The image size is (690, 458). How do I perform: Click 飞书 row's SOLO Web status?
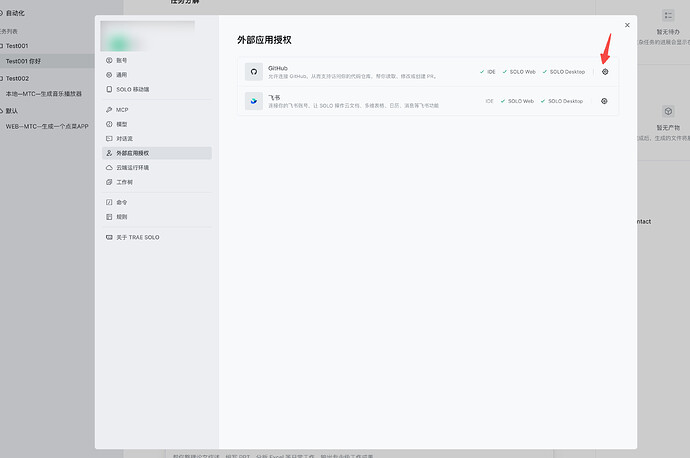point(517,101)
